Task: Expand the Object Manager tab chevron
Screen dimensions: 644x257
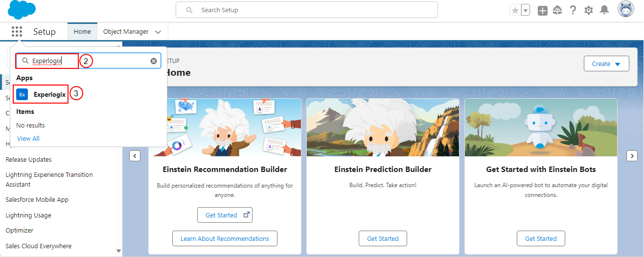Action: (158, 32)
